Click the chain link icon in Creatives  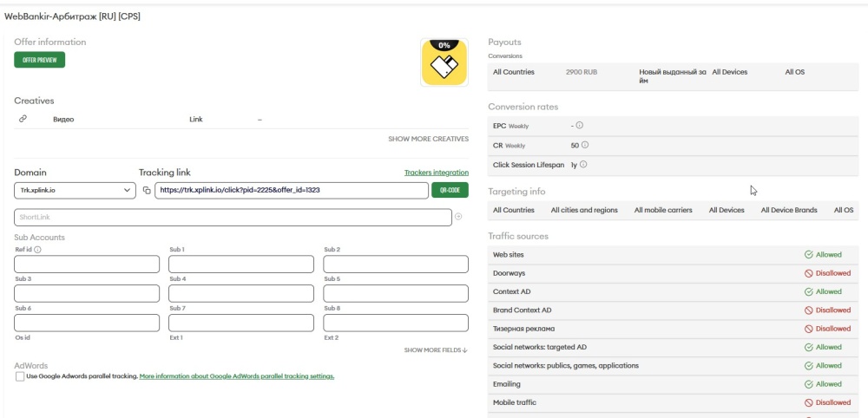click(x=23, y=119)
